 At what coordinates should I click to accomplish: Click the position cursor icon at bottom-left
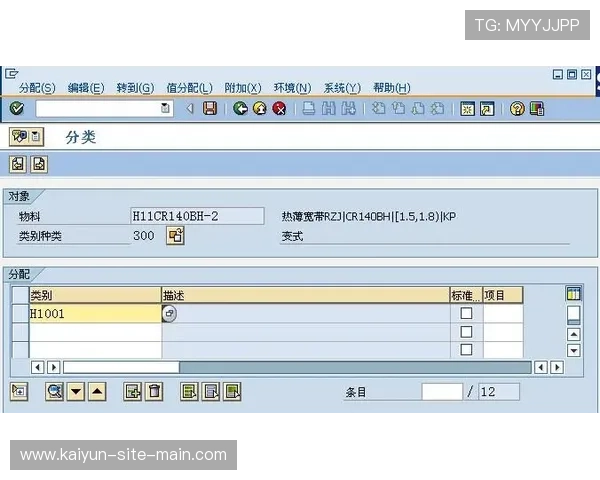click(19, 392)
